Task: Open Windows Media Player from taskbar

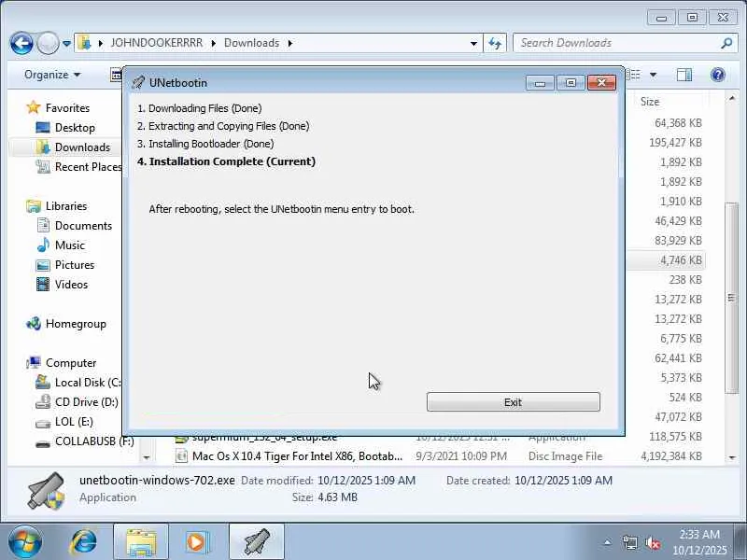Action: [197, 542]
